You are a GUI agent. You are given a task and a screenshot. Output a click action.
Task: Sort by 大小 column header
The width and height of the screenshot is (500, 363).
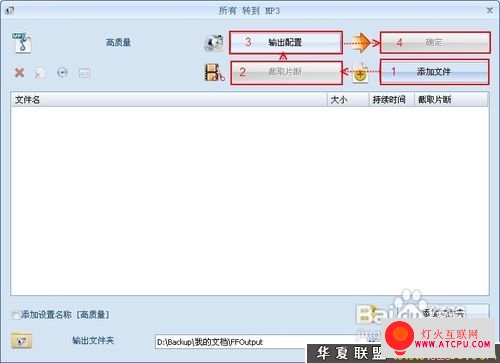[x=348, y=100]
